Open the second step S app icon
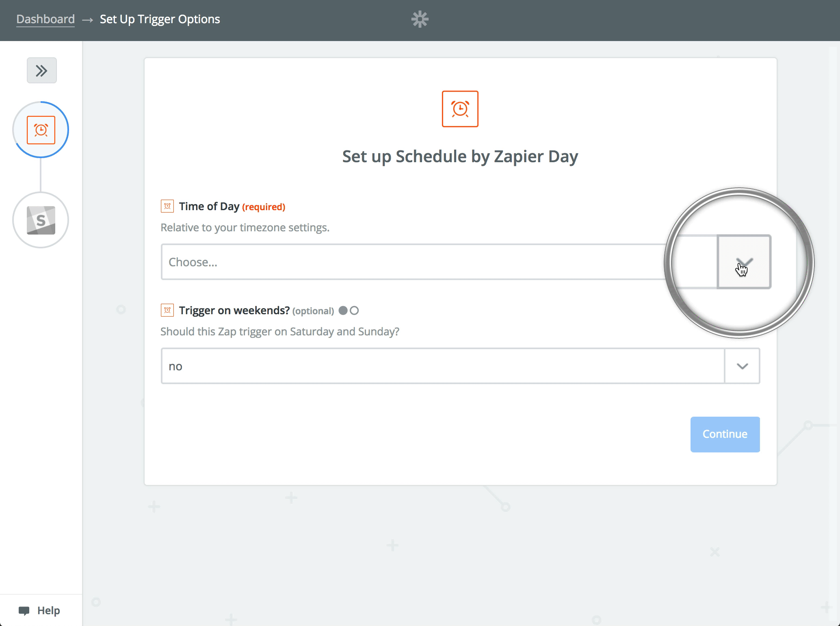The width and height of the screenshot is (840, 626). pyautogui.click(x=41, y=220)
